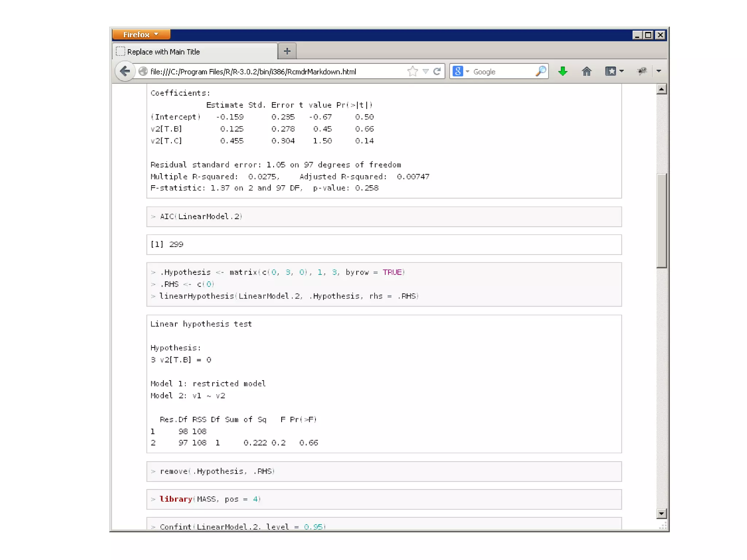Bookmark this page with the star icon

(x=413, y=71)
